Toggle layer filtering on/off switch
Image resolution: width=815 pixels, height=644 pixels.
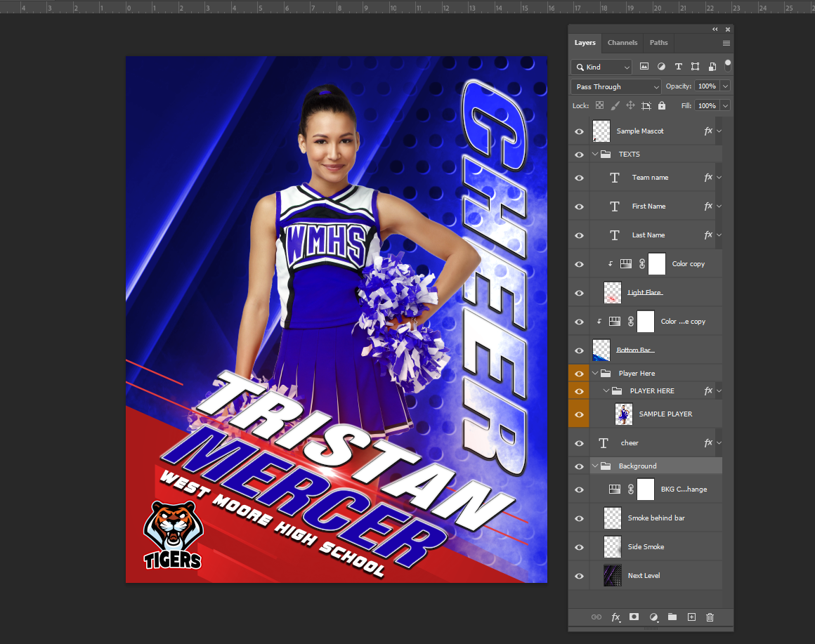tap(728, 65)
